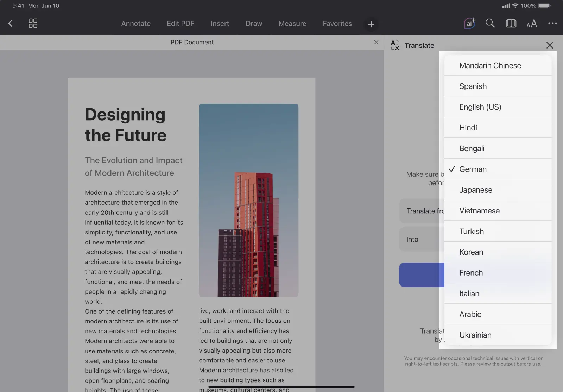Switch to the Annotate tab
The image size is (563, 392).
click(136, 24)
